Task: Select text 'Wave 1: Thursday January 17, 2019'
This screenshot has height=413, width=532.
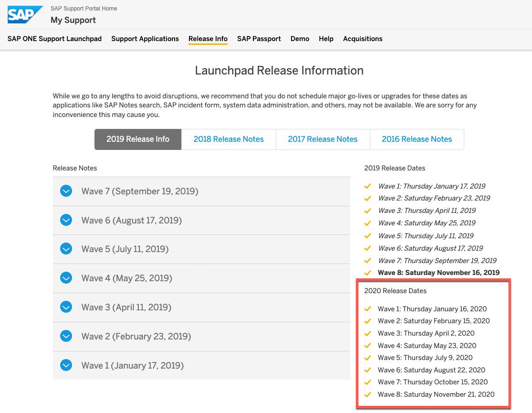Action: tap(432, 186)
